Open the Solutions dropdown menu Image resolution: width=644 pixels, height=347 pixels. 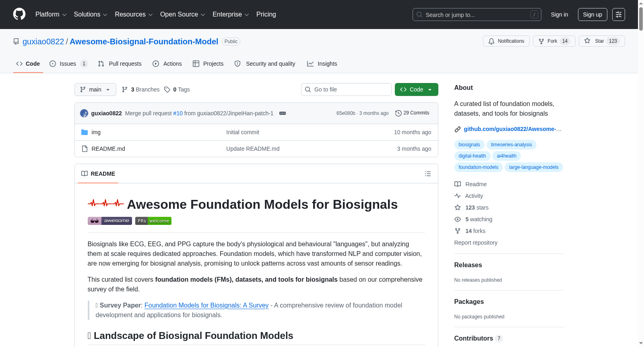91,15
